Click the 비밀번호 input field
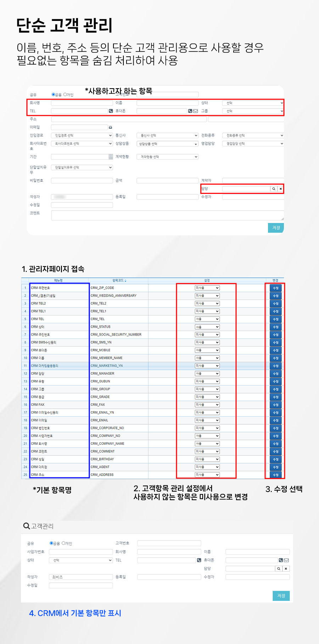The image size is (319, 644). pyautogui.click(x=82, y=181)
